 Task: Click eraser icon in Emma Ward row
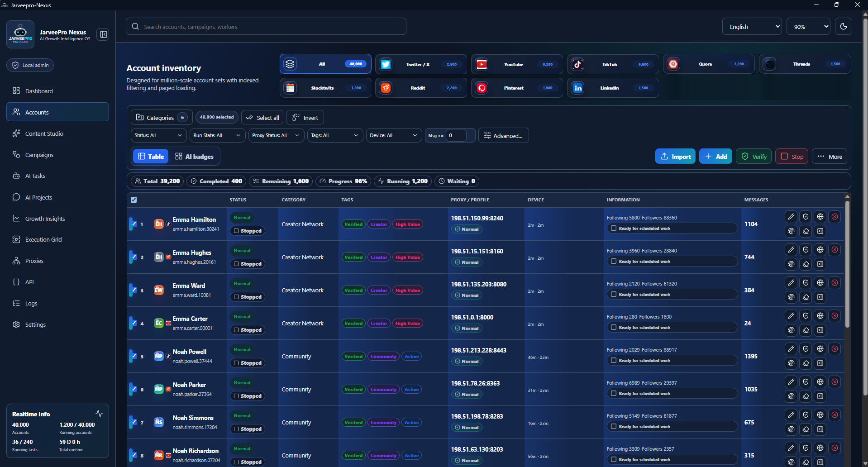[x=806, y=297]
